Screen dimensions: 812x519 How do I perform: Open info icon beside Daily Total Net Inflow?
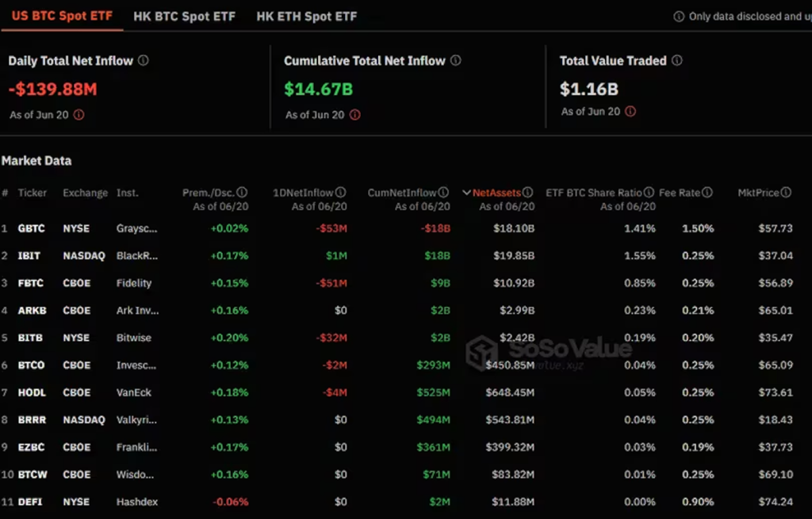click(144, 60)
